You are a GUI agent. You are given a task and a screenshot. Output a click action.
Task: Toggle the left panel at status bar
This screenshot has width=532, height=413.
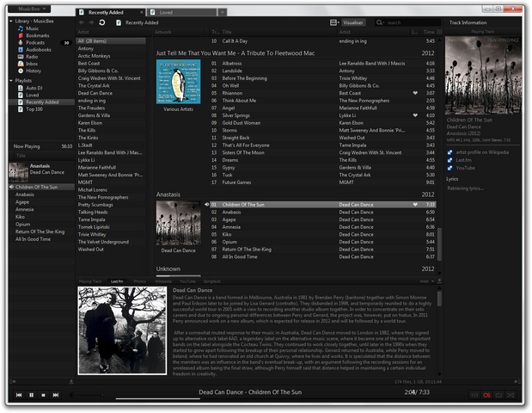coord(13,382)
